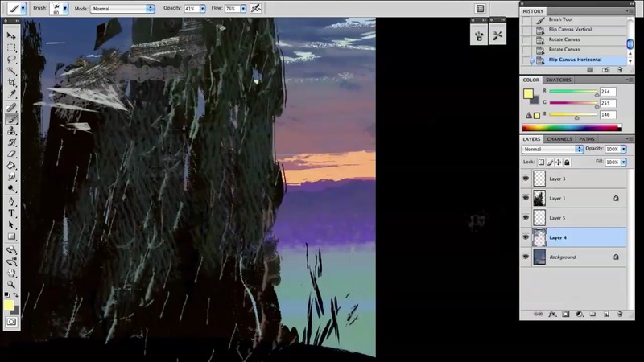Screen dimensions: 644x362
Task: Select the Smudge tool
Action: [11, 177]
